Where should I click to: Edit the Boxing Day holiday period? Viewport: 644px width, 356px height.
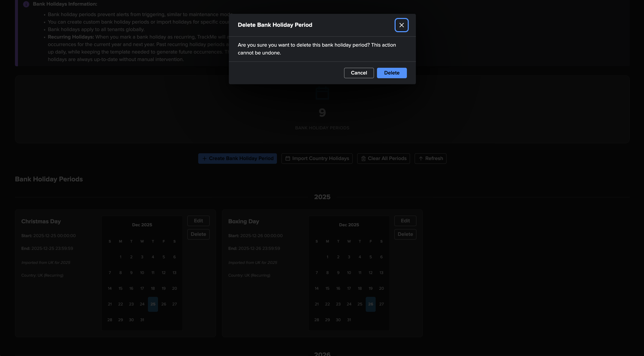405,221
